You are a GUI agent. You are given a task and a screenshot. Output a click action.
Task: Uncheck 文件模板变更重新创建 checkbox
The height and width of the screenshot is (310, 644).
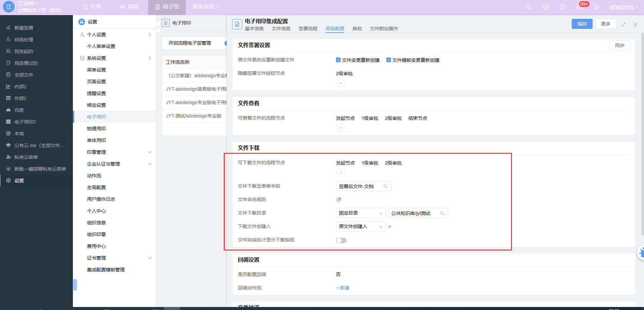click(389, 60)
